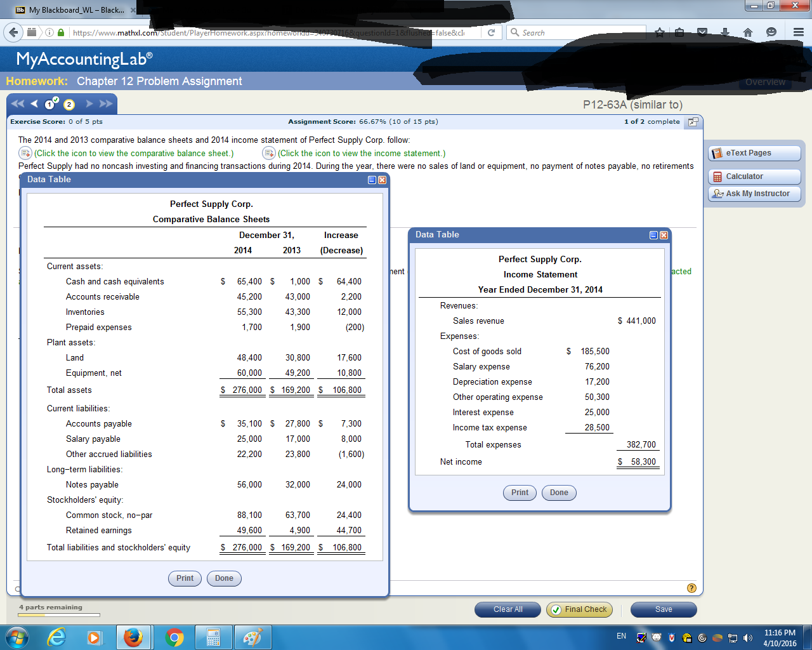812x650 pixels.
Task: Open the Calculator app in the taskbar
Action: 213,637
